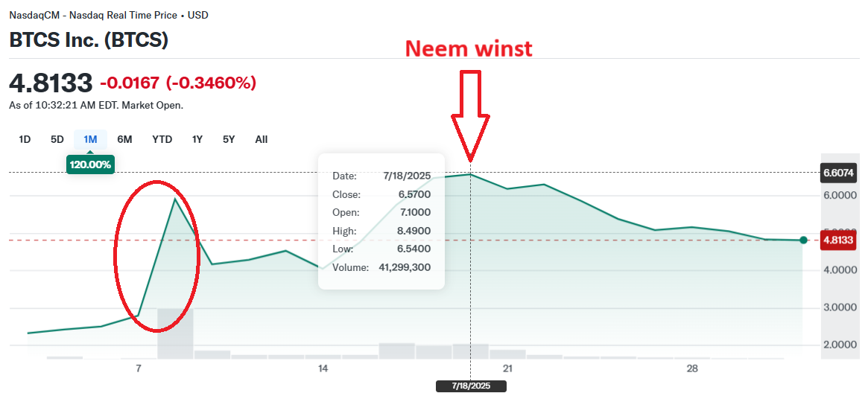The image size is (868, 396).
Task: Click the 28 date axis label
Action: (x=691, y=368)
